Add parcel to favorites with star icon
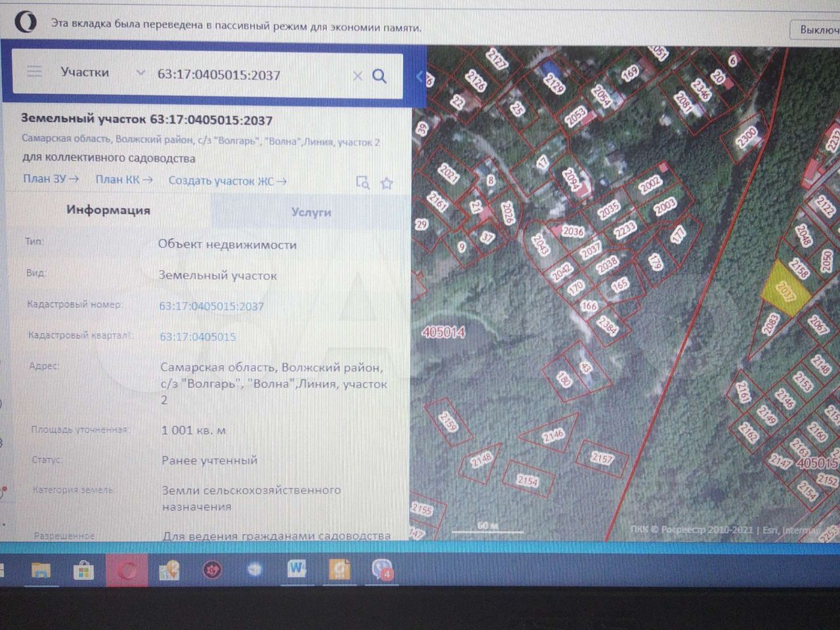 pos(387,183)
